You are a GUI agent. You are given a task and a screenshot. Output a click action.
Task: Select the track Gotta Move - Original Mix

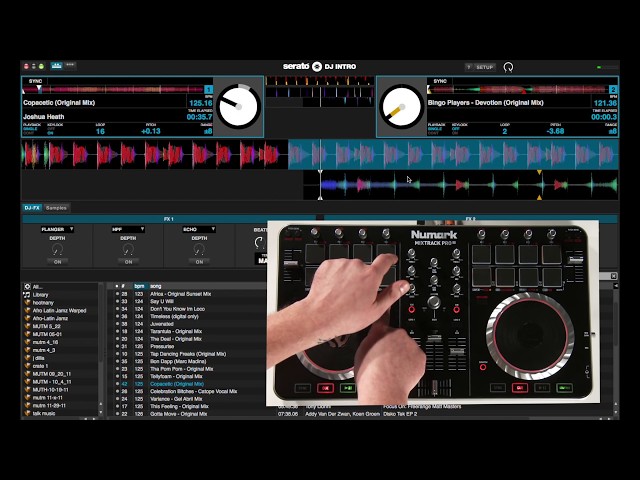pos(179,414)
